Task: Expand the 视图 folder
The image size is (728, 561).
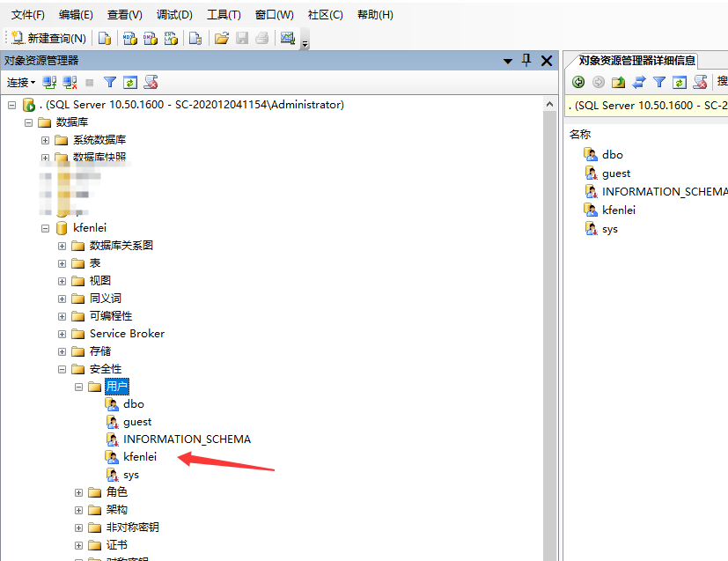Action: click(x=63, y=282)
